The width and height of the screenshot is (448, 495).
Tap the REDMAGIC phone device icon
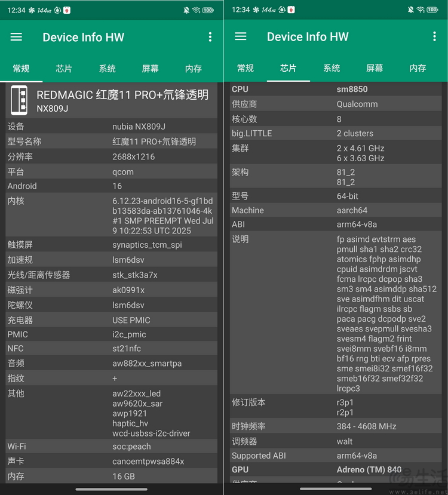(20, 100)
